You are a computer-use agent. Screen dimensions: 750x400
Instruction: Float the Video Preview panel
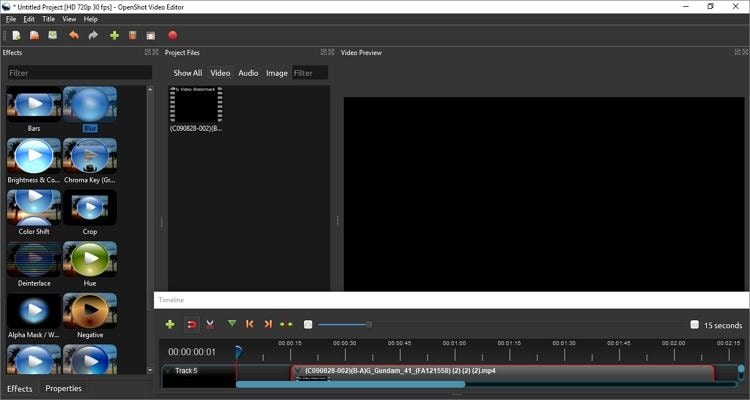pos(738,52)
